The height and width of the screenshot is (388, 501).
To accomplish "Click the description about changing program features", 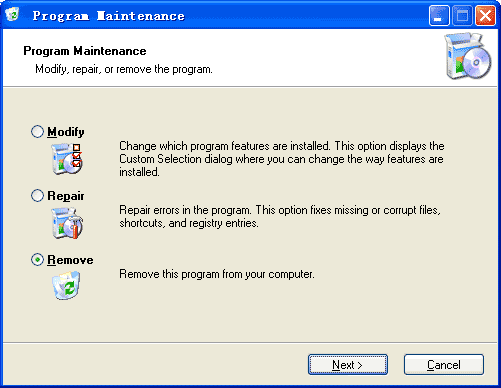I will [x=282, y=159].
